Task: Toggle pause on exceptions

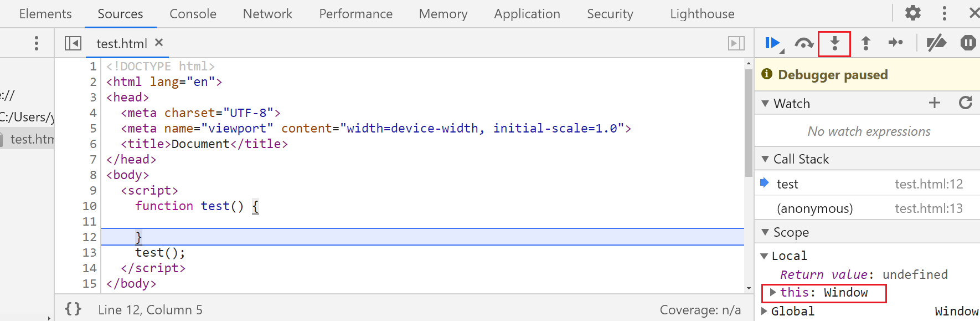Action: click(x=968, y=43)
